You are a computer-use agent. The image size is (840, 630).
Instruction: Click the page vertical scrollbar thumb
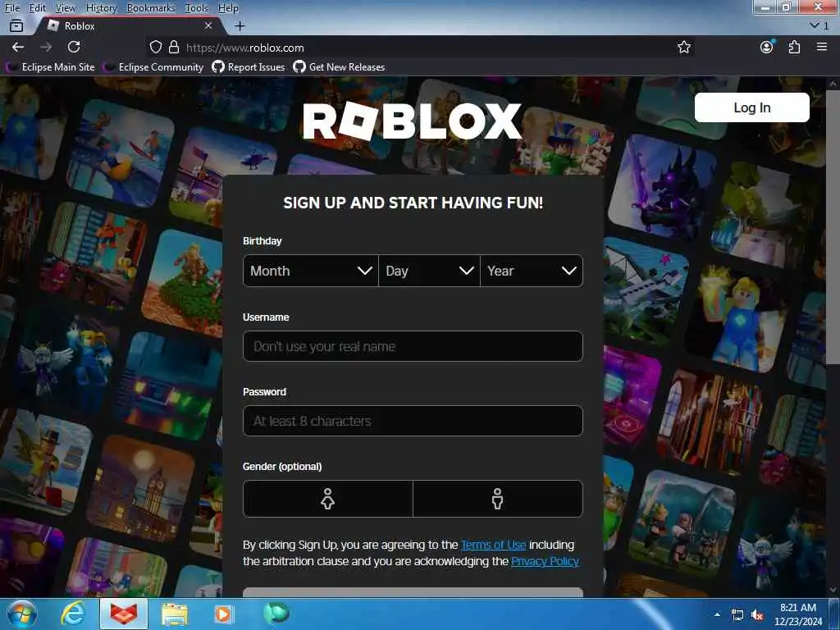pyautogui.click(x=833, y=228)
